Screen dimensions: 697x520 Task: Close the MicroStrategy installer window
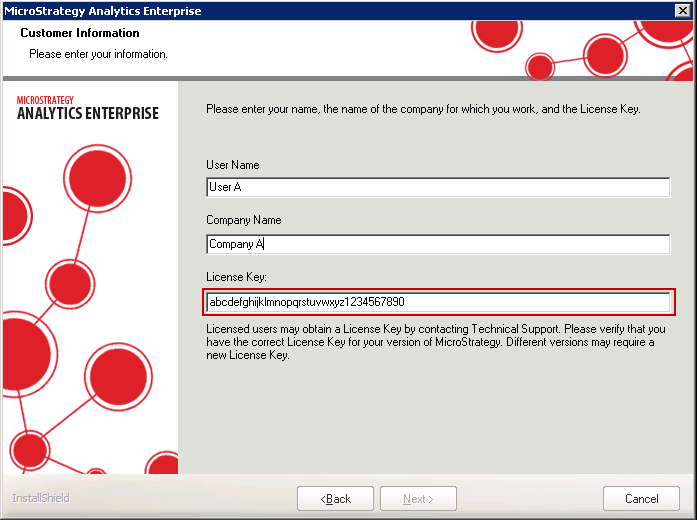[682, 10]
